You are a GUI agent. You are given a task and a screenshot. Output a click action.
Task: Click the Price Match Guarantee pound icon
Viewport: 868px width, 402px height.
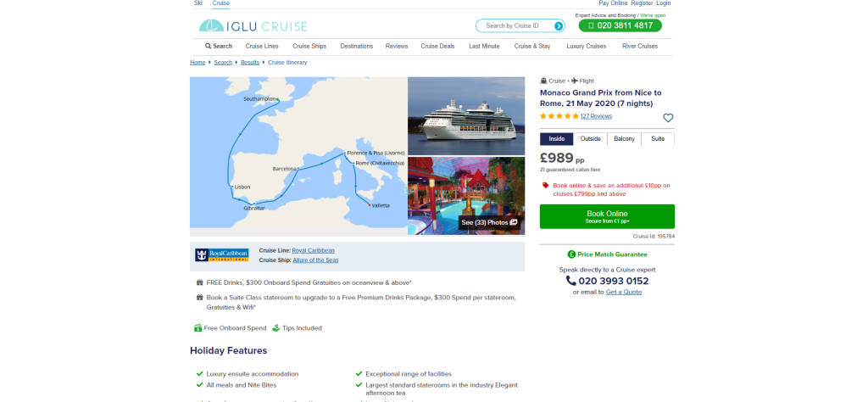[x=571, y=254]
